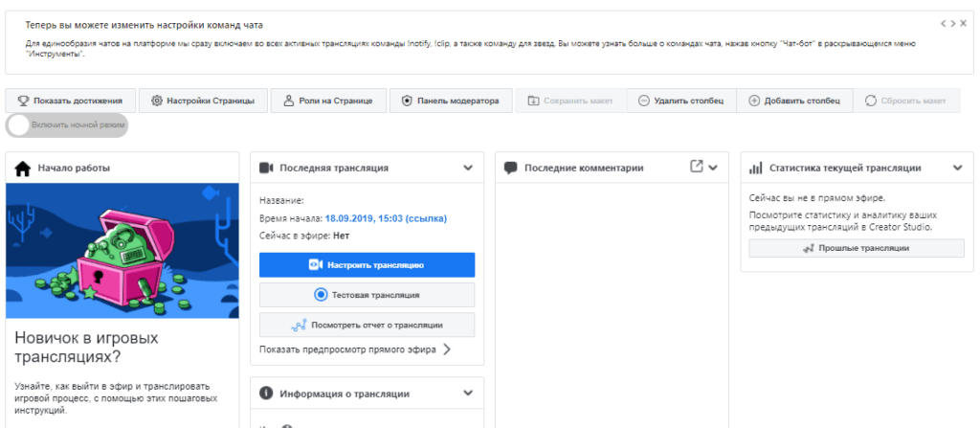980x428 pixels.
Task: Click the blue Настроить трансляцию button
Action: [x=367, y=264]
